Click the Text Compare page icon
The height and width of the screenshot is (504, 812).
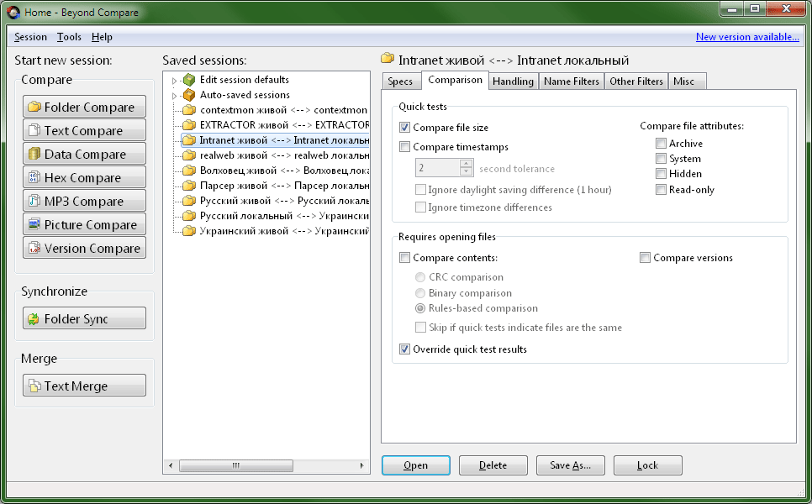[x=34, y=130]
